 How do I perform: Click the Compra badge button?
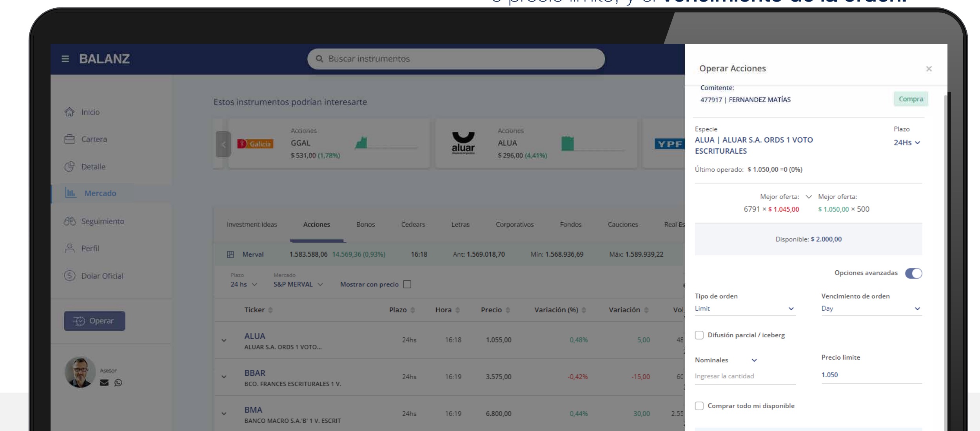911,99
